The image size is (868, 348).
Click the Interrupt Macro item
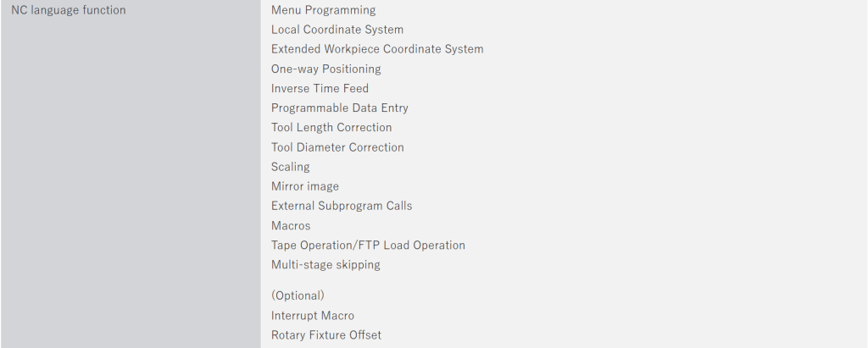tap(313, 316)
